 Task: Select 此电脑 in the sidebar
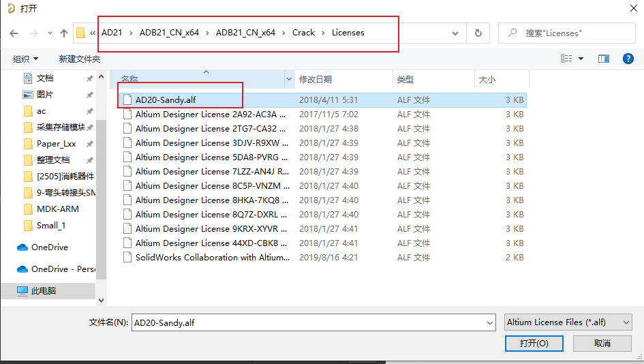[44, 291]
